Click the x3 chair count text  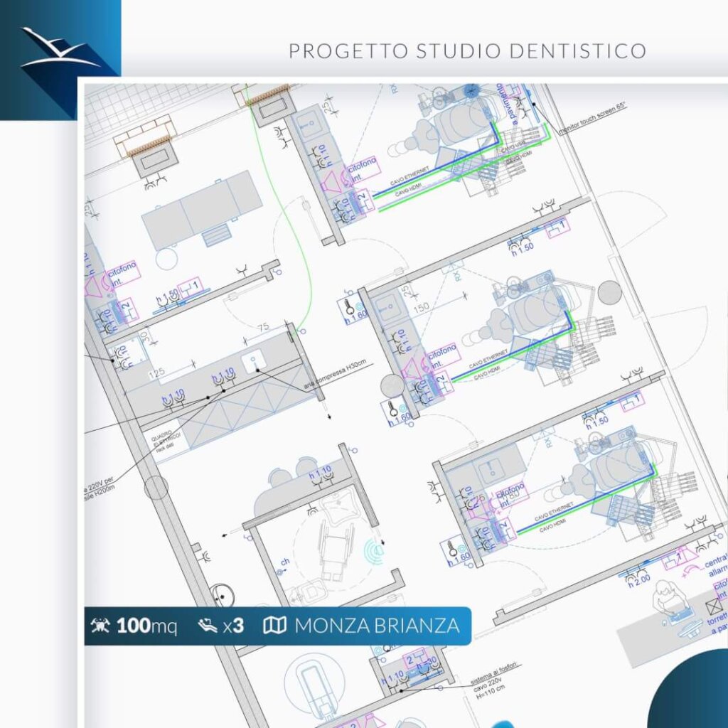233,626
